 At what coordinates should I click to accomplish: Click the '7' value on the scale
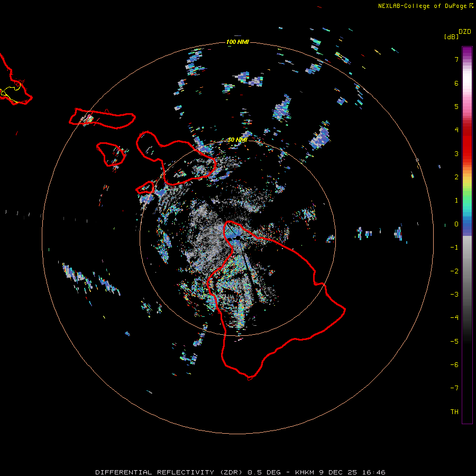tap(456, 59)
